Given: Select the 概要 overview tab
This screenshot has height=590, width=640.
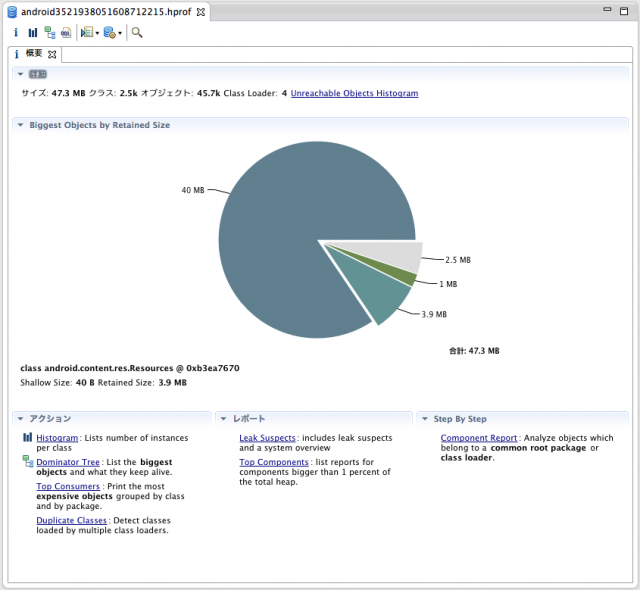Looking at the screenshot, I should pyautogui.click(x=34, y=53).
